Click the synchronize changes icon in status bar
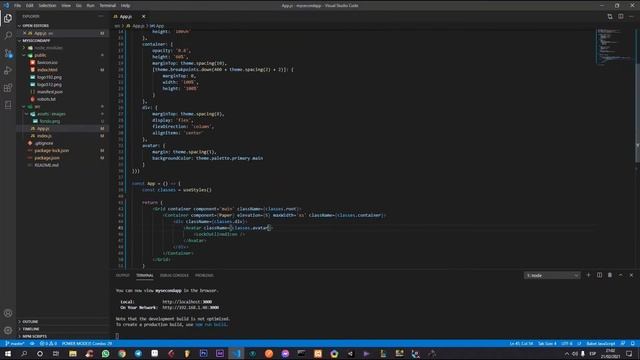This screenshot has width=640, height=360. coord(32,344)
